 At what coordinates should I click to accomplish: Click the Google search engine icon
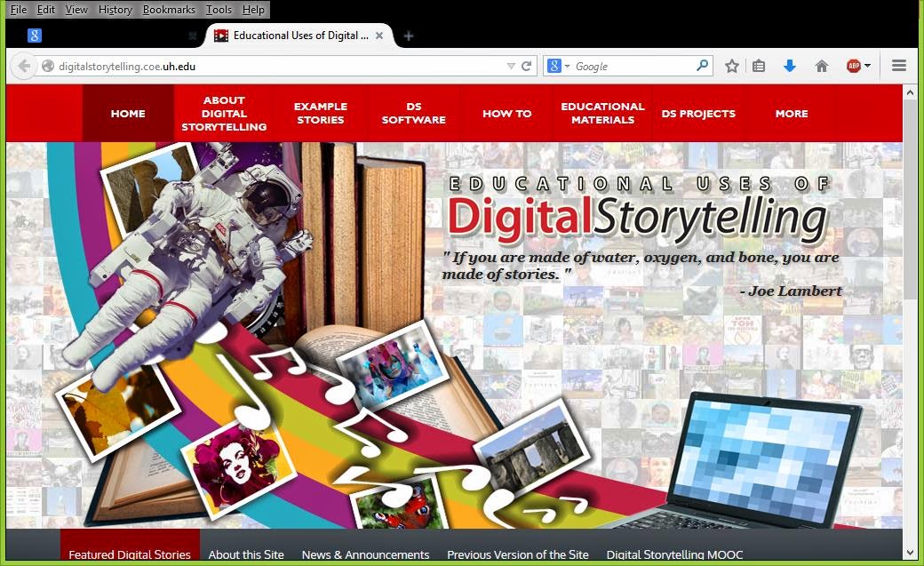[x=554, y=66]
